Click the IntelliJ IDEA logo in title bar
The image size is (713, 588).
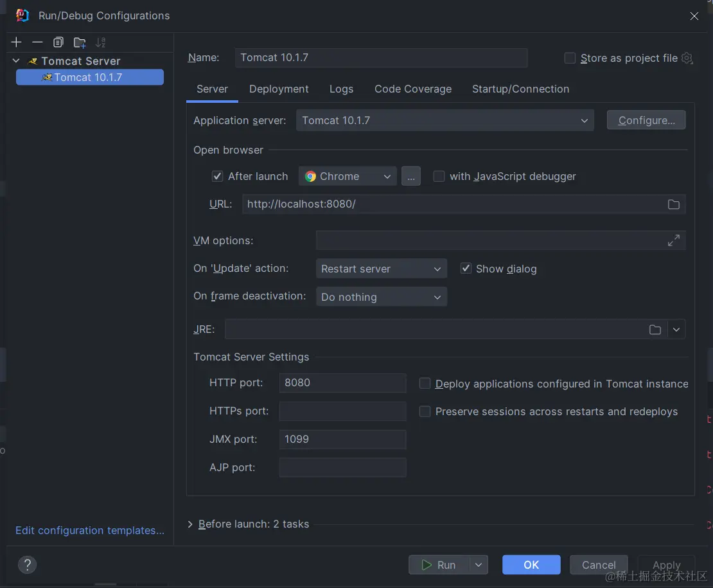(x=22, y=15)
